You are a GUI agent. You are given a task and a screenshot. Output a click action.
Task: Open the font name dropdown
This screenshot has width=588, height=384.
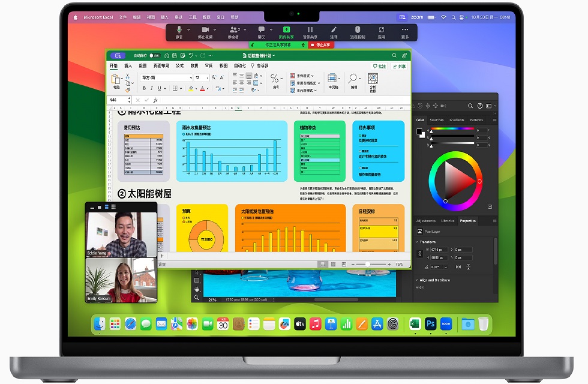(x=190, y=78)
